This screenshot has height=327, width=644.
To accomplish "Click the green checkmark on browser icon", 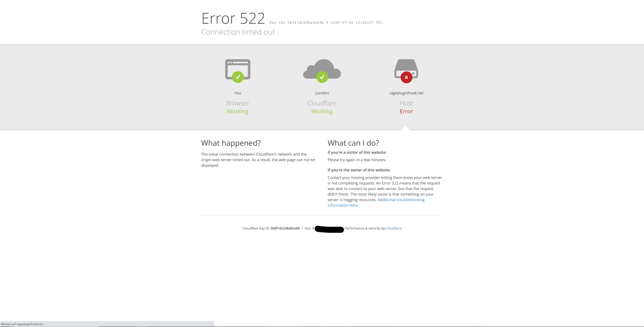I will (237, 77).
